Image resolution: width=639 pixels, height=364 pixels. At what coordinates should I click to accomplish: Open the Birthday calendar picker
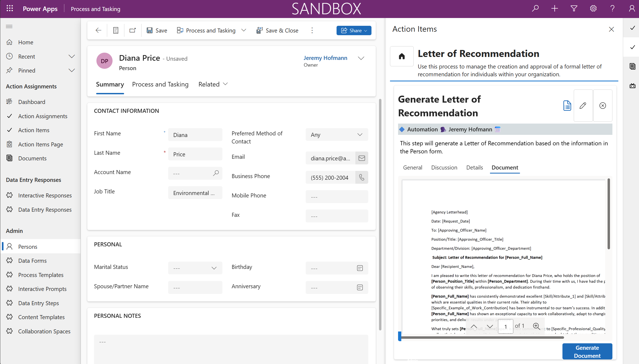[360, 268]
